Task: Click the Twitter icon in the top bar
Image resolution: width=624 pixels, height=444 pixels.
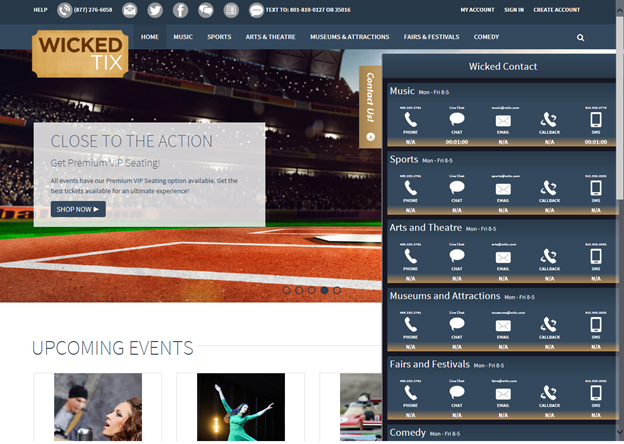Action: pyautogui.click(x=155, y=10)
